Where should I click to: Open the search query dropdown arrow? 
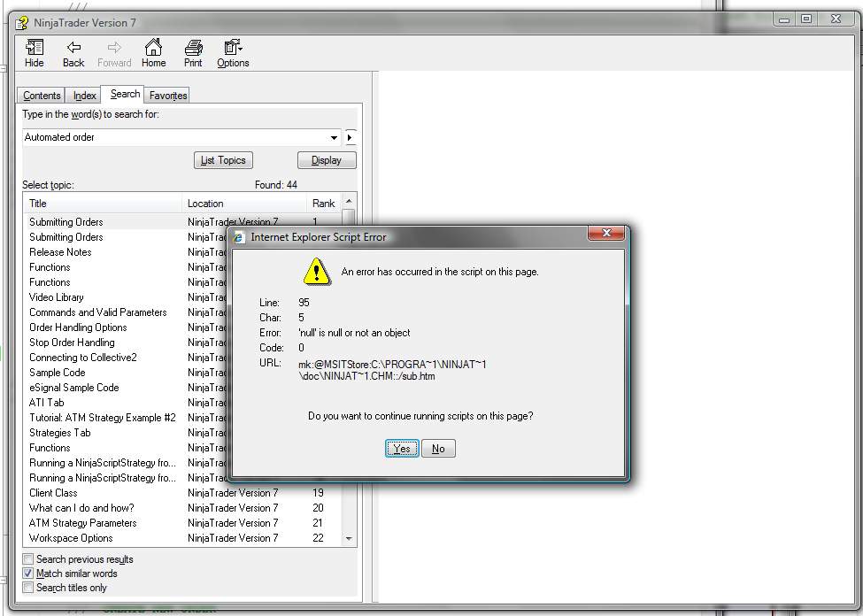pyautogui.click(x=334, y=137)
